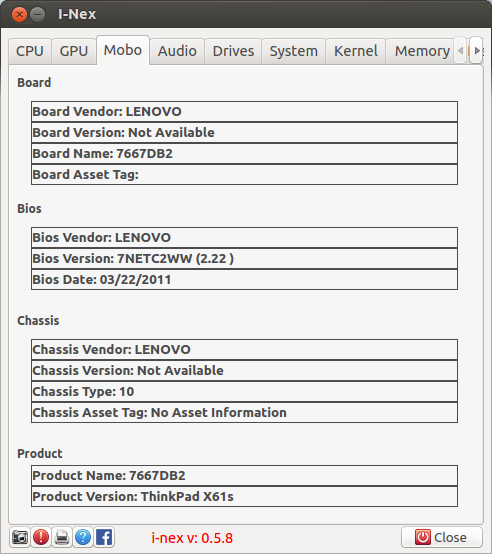Open the System tab
This screenshot has width=492, height=554.
pyautogui.click(x=294, y=51)
